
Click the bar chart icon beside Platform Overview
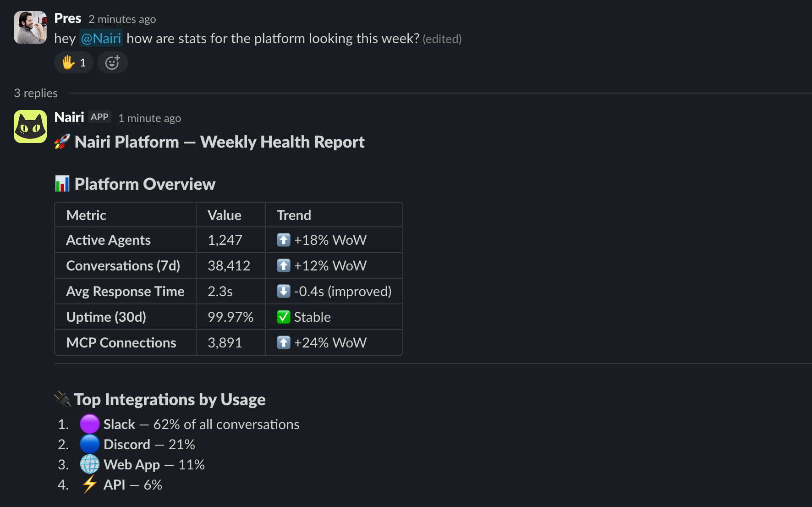[62, 184]
